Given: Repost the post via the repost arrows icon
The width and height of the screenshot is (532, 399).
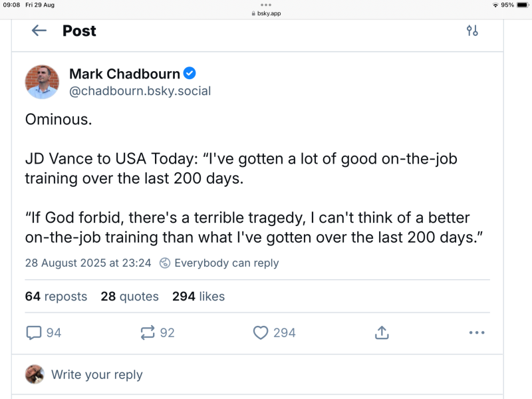Looking at the screenshot, I should 148,332.
